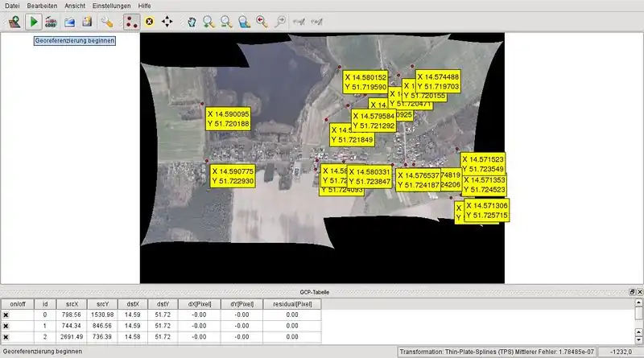Click the srcX column header
This screenshot has width=644, height=358.
pyautogui.click(x=72, y=304)
